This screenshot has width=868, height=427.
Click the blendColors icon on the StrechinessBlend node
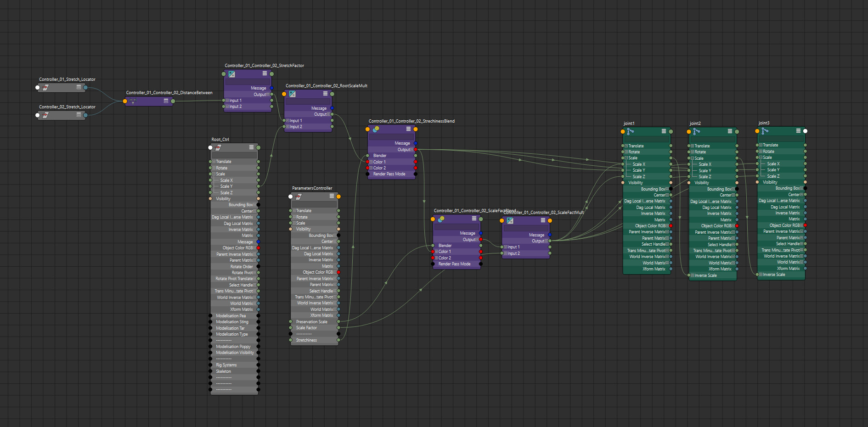tap(377, 129)
